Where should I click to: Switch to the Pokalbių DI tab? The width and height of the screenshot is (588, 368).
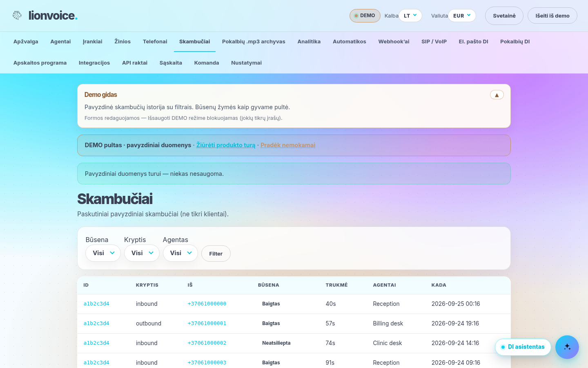coord(515,42)
